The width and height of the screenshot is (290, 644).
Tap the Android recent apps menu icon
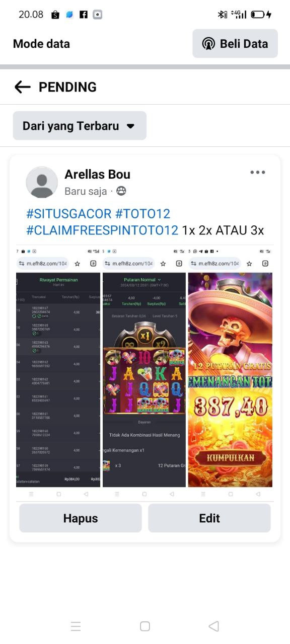(76, 626)
